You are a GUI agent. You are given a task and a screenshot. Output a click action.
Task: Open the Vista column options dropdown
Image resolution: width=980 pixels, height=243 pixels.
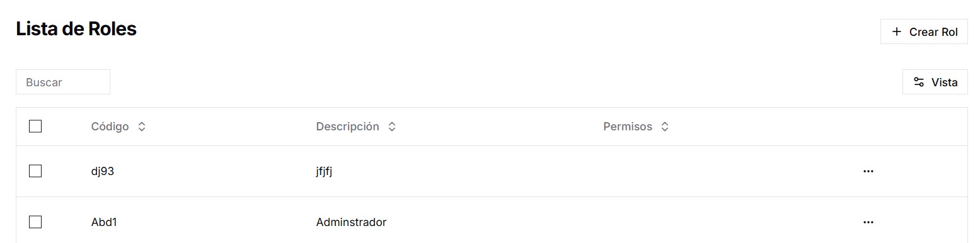[935, 82]
